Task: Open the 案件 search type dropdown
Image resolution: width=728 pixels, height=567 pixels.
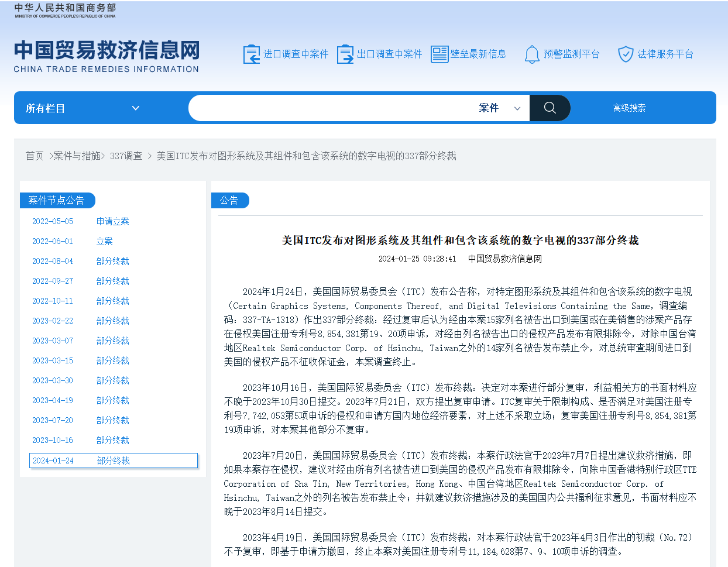Action: 500,108
